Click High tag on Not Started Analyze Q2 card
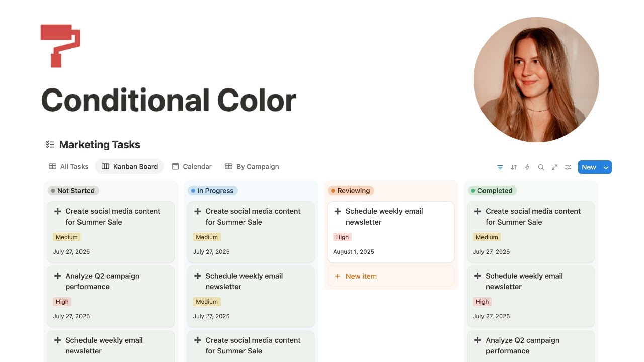 tap(62, 302)
